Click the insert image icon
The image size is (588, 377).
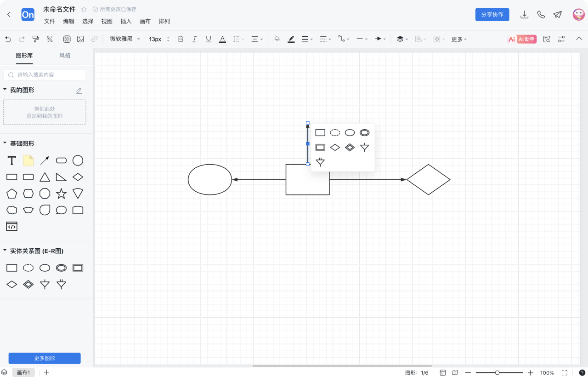[x=80, y=39]
